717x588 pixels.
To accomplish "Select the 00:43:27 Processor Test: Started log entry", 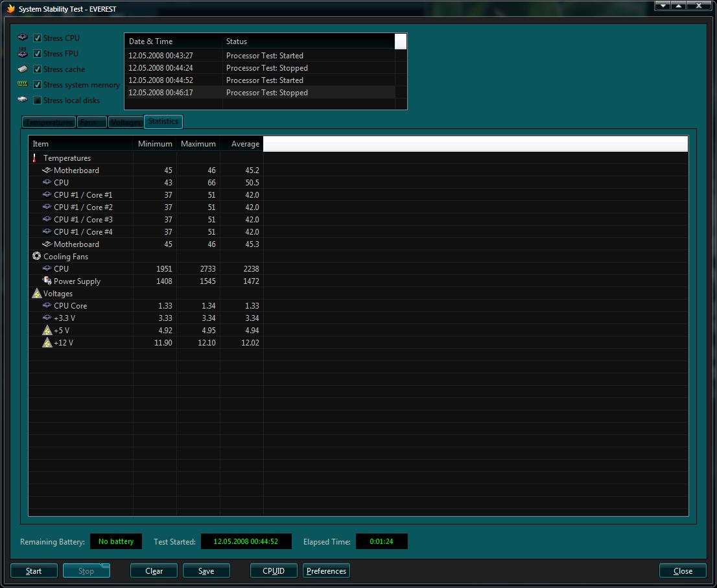I will 260,55.
